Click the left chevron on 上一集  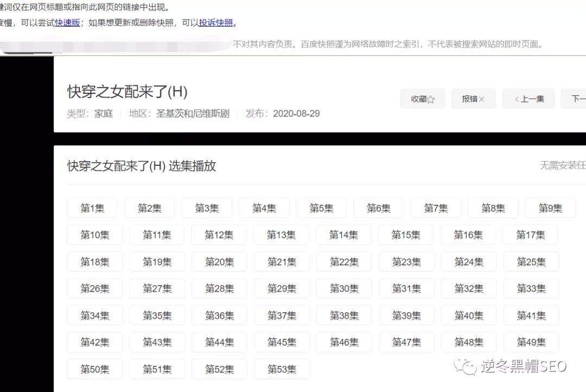tap(517, 99)
